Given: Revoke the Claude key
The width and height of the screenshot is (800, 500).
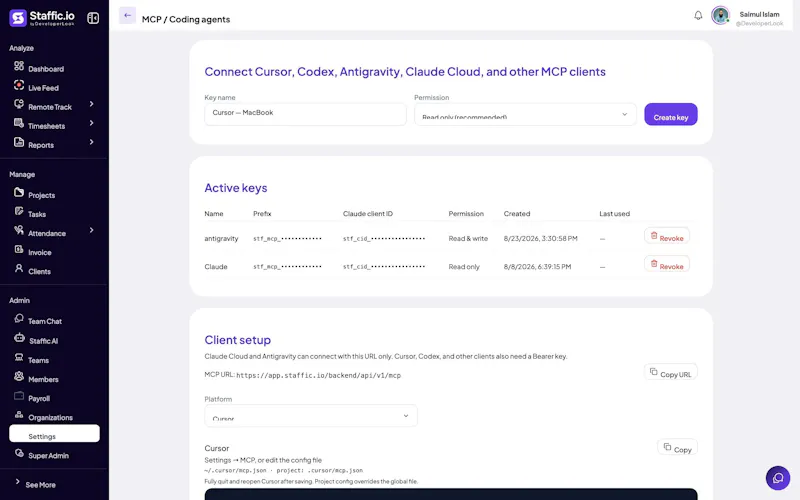Looking at the screenshot, I should pyautogui.click(x=666, y=264).
